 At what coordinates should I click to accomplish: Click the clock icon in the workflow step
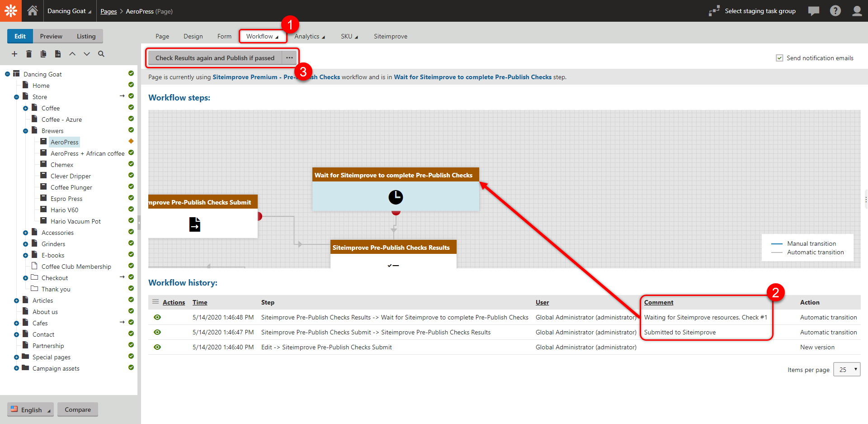point(396,197)
